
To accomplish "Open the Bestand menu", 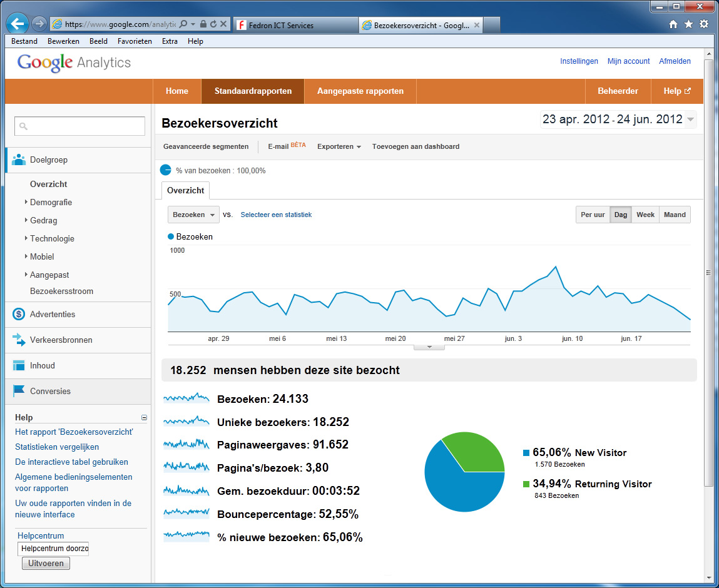I will click(24, 41).
